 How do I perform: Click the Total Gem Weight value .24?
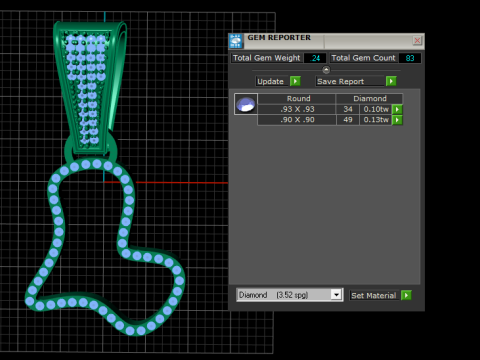[x=315, y=58]
